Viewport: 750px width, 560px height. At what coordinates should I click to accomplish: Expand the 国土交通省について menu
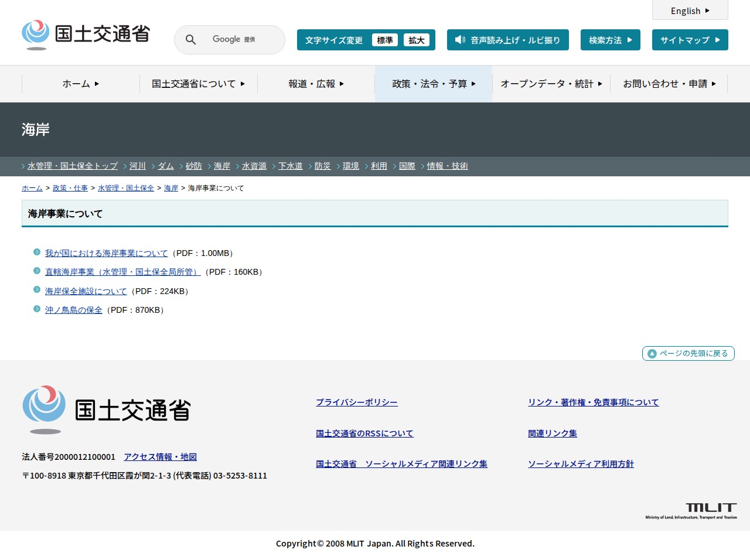[x=198, y=84]
